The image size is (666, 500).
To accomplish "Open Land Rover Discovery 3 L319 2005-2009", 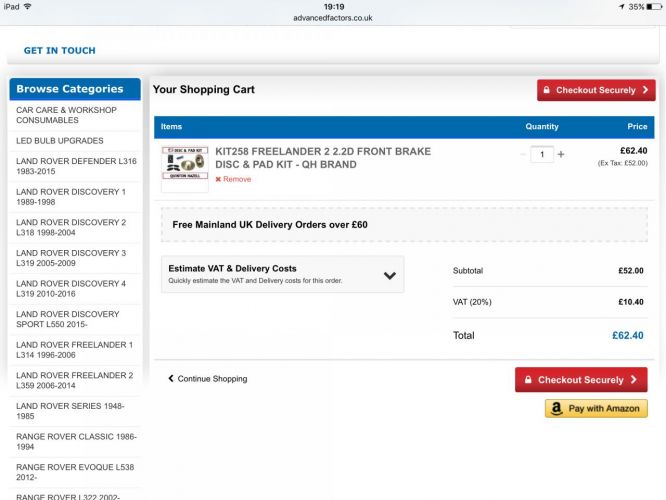I will [75, 258].
